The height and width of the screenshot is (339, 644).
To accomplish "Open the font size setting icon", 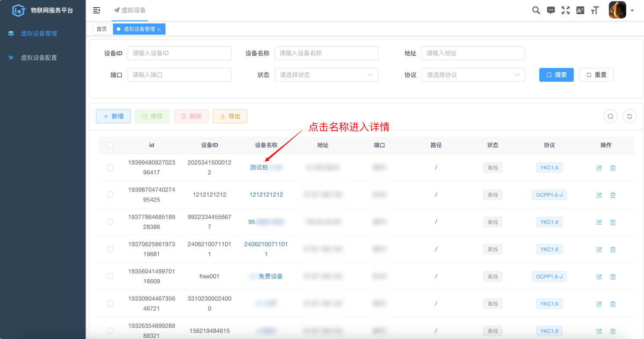I will click(x=595, y=10).
